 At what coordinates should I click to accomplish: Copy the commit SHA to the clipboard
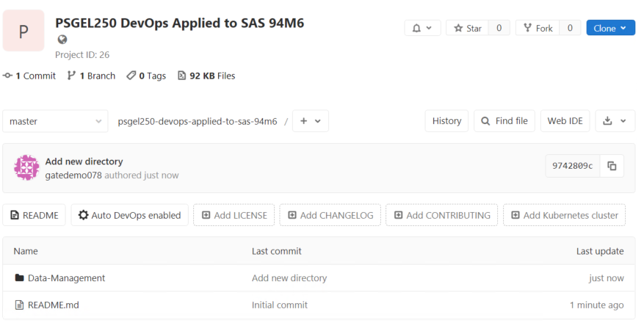612,166
